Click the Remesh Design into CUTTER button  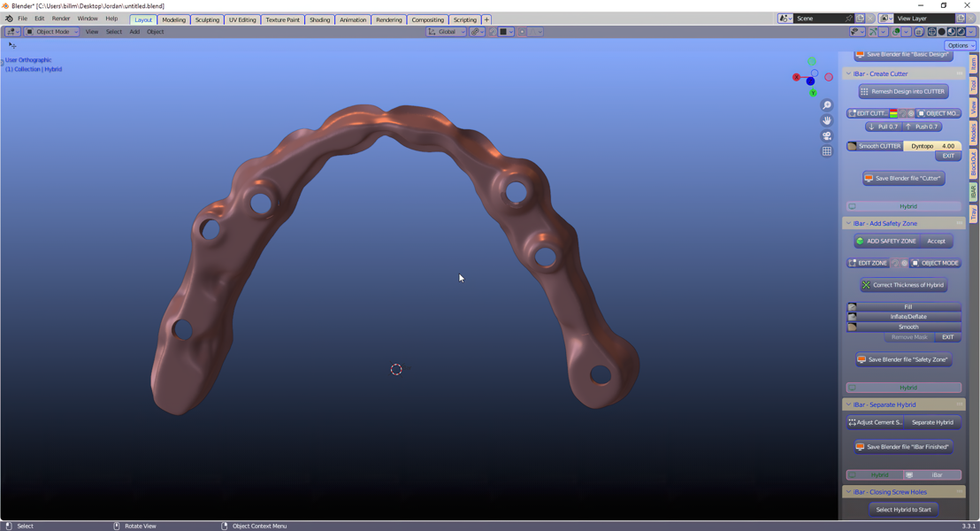(903, 91)
